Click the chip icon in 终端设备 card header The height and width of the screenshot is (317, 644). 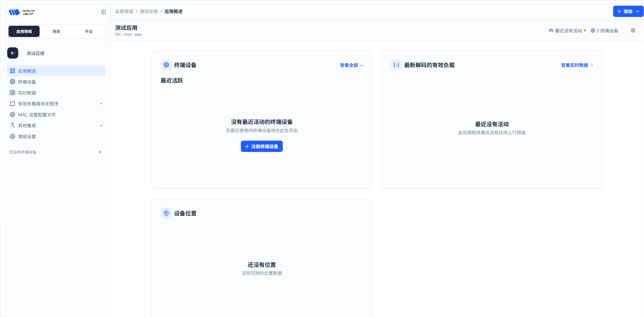[x=166, y=65]
